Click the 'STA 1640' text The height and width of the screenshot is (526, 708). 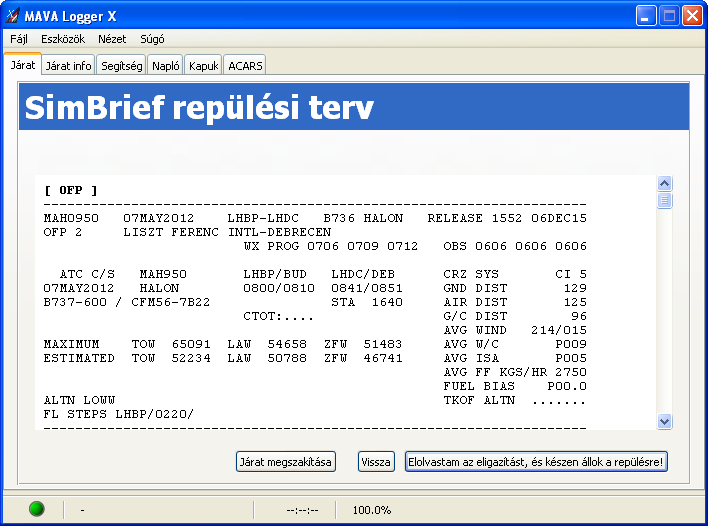point(367,302)
